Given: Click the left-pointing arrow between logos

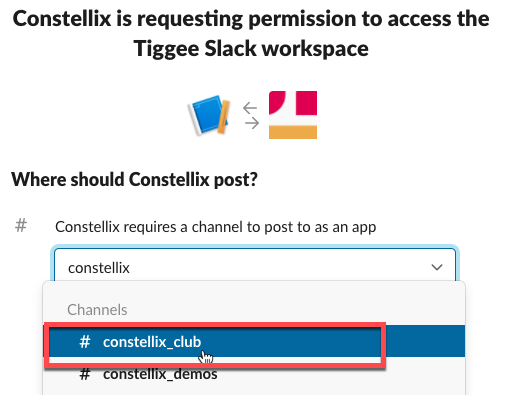Looking at the screenshot, I should [250, 108].
